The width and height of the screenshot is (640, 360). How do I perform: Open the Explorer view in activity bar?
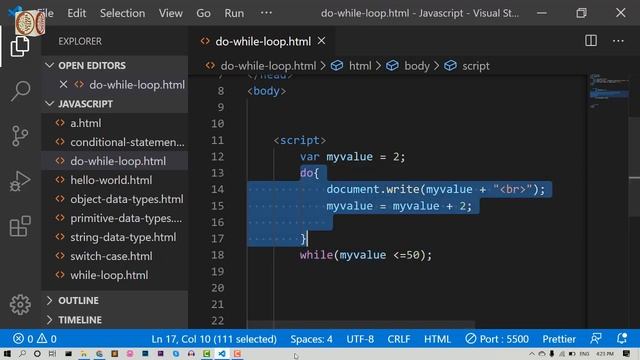pyautogui.click(x=20, y=46)
